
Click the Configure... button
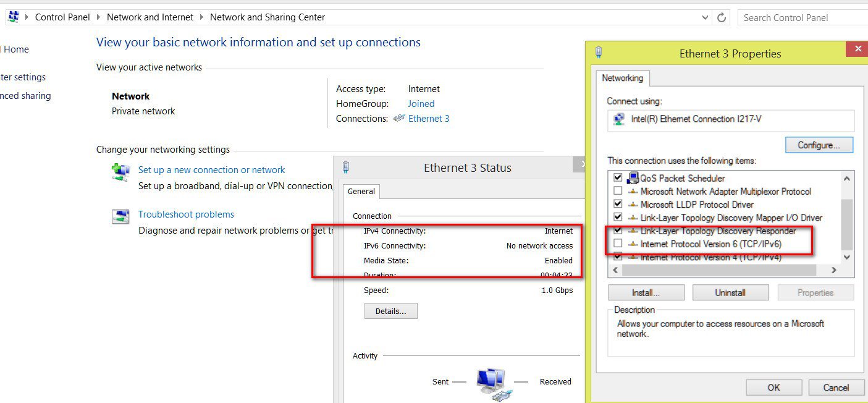(819, 145)
